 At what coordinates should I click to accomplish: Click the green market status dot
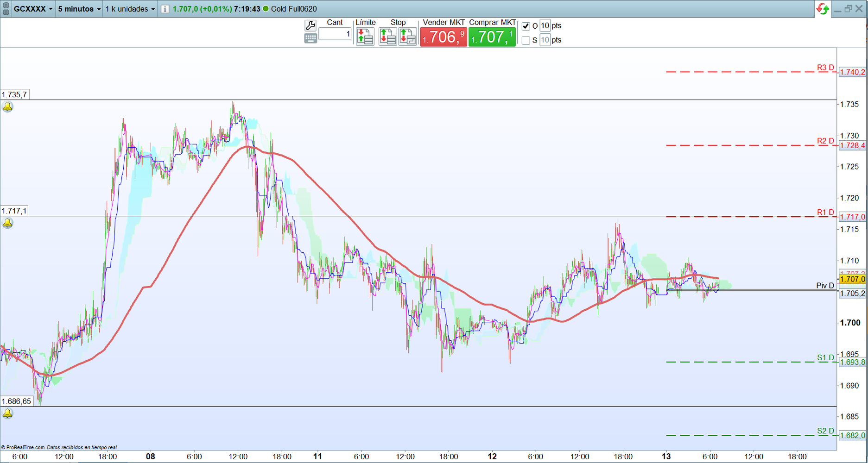pos(266,9)
